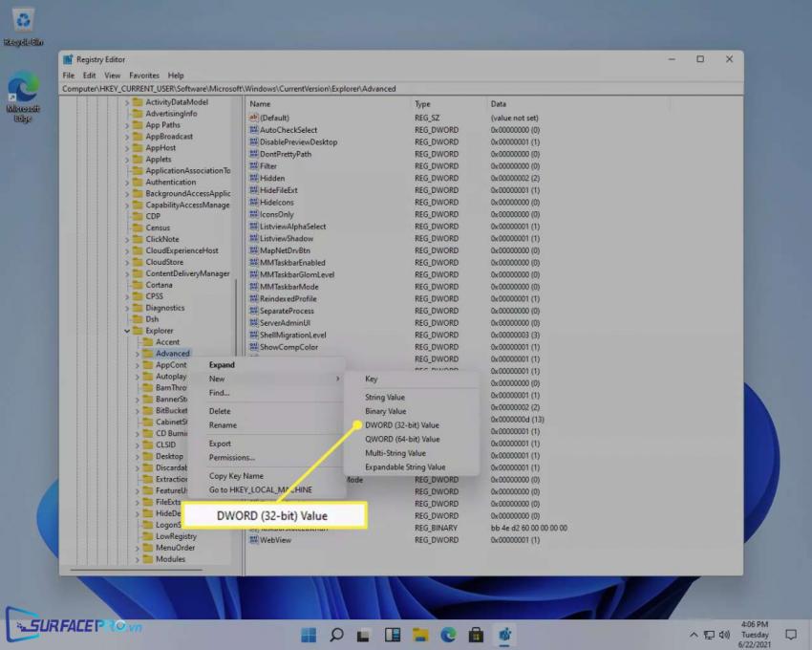Choose String Value in New submenu

coord(385,397)
